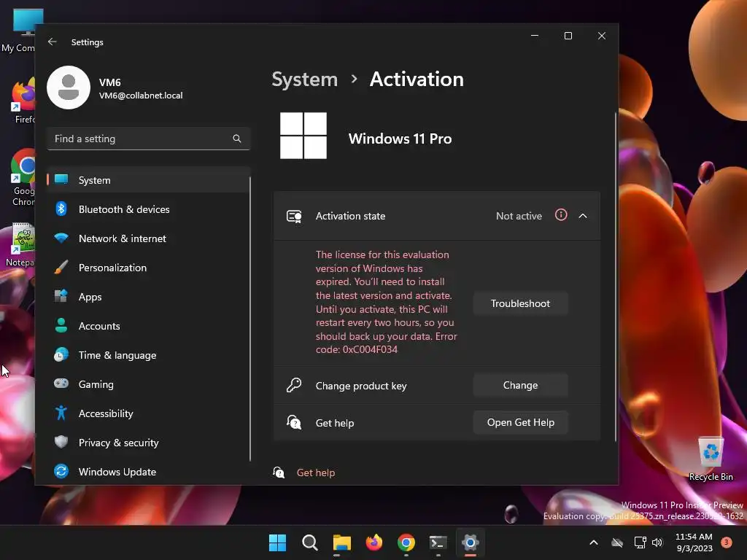Select Recycle Bin on the desktop
Screen dimensions: 747x560
[x=711, y=459]
